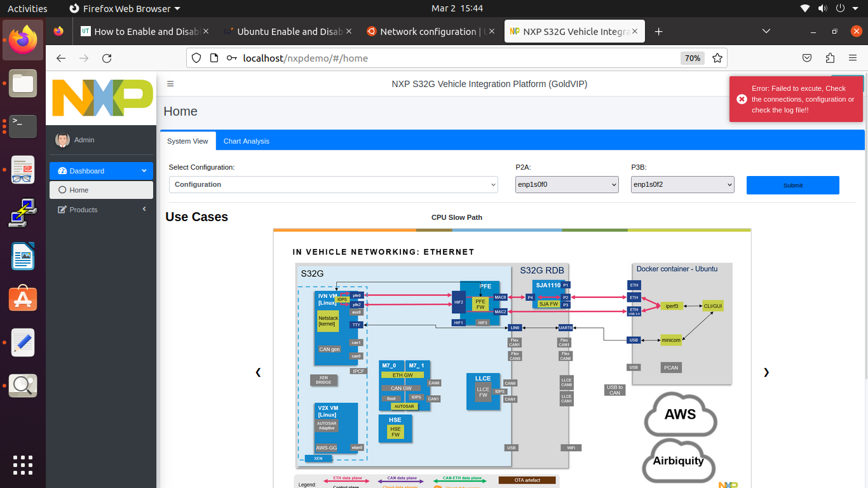Click the localhost URL address field
868x488 pixels.
pyautogui.click(x=456, y=58)
